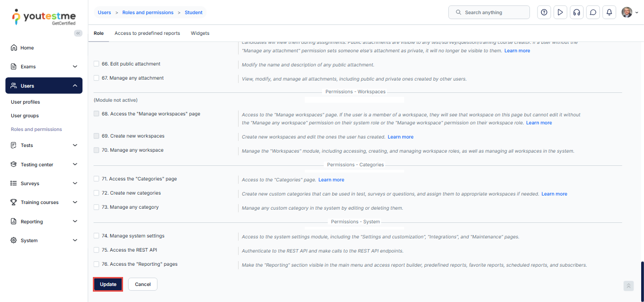Image resolution: width=644 pixels, height=302 pixels.
Task: Open the notifications bell icon
Action: [609, 13]
